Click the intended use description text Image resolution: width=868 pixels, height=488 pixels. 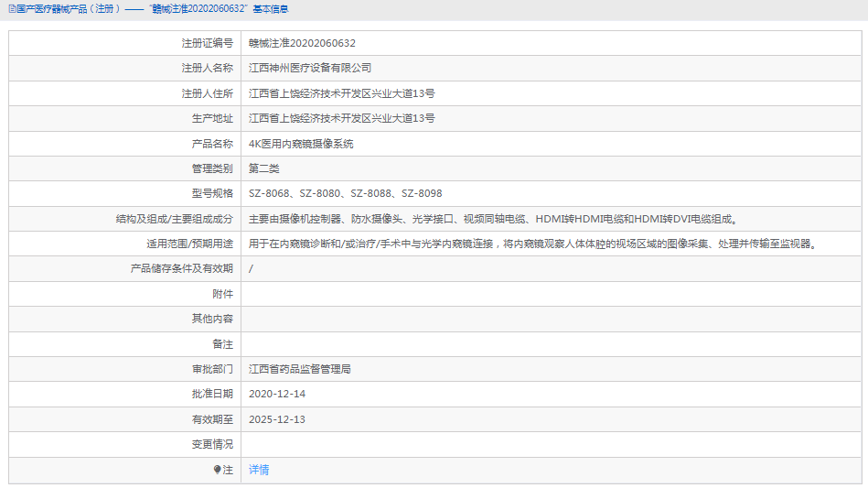tap(534, 244)
